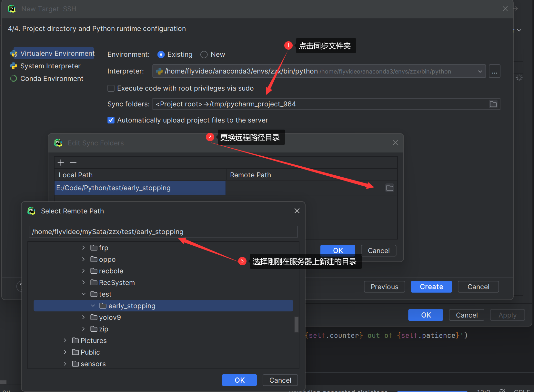
Task: Click the Create button
Action: pos(431,287)
